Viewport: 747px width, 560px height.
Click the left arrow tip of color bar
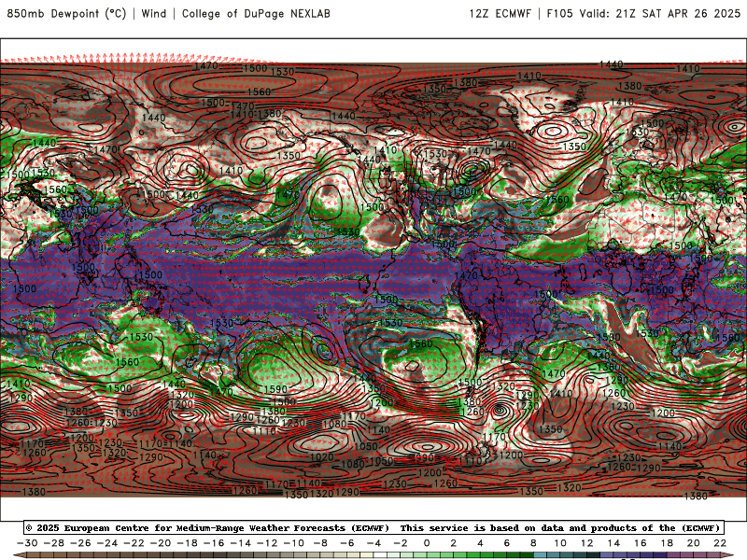click(x=18, y=555)
